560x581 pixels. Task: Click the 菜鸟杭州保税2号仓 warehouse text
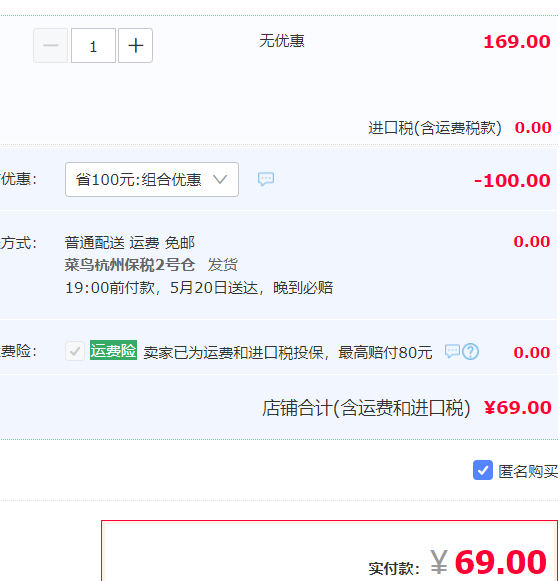[130, 265]
